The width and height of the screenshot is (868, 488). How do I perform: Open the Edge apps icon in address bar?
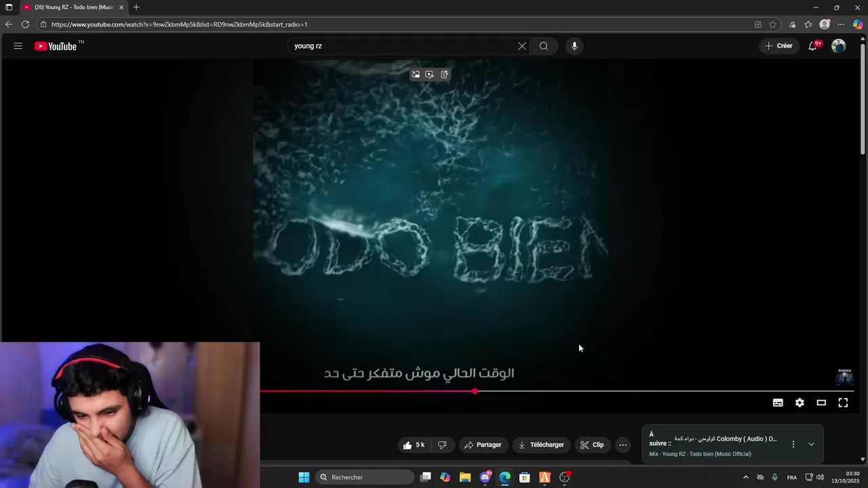pyautogui.click(x=758, y=24)
